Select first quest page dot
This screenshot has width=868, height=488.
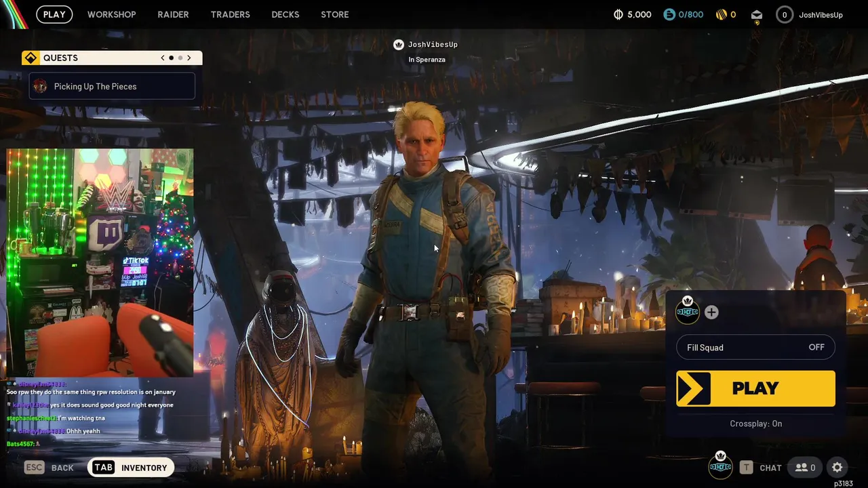[171, 58]
